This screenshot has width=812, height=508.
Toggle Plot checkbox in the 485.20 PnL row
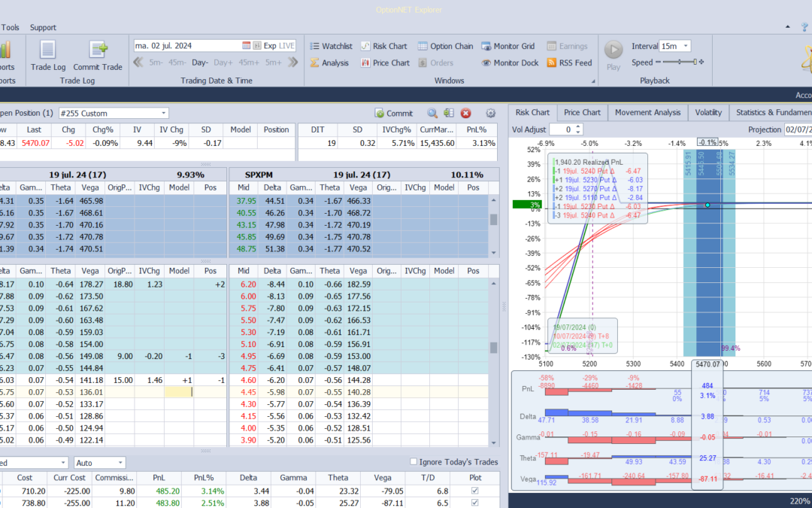coord(475,491)
